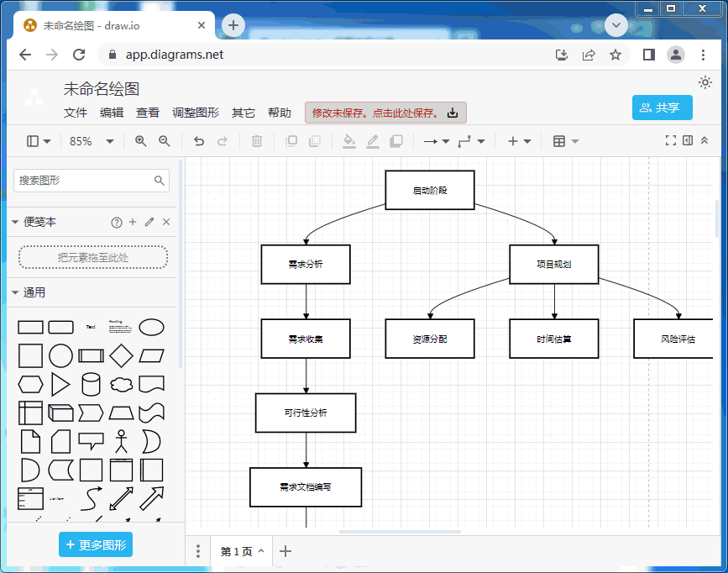Toggle the format panel icon
This screenshot has width=728, height=573.
pyautogui.click(x=688, y=140)
